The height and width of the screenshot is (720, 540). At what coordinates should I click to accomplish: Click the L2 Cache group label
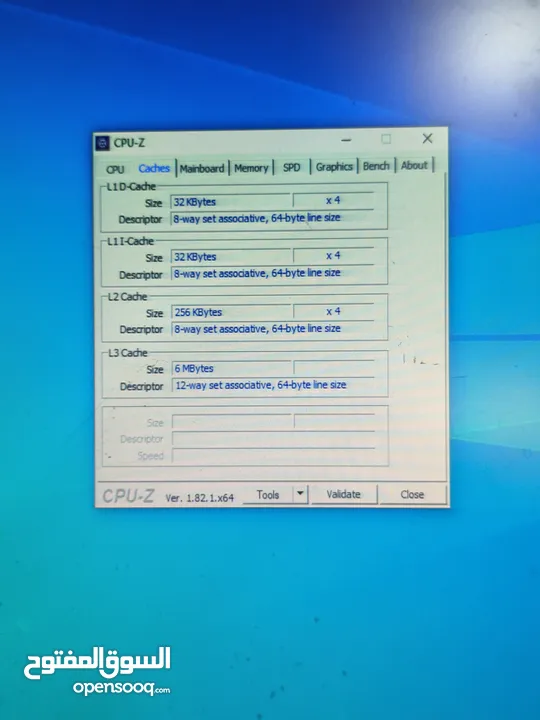coord(127,297)
